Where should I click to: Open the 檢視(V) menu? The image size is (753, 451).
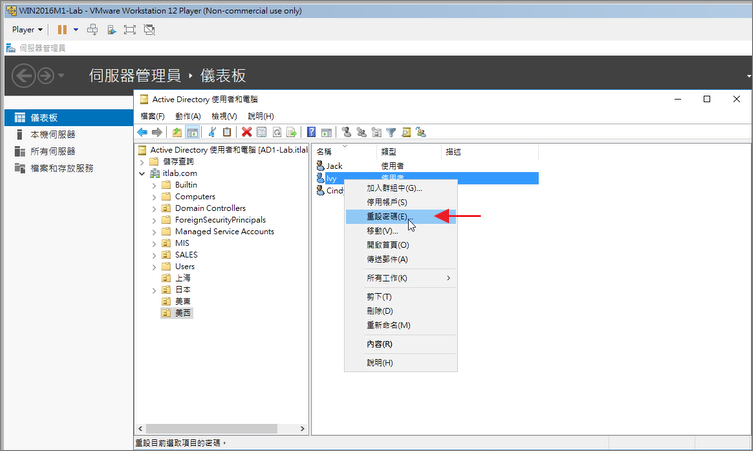(224, 116)
